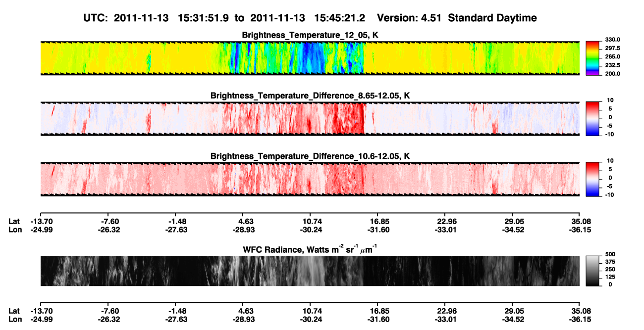644x330 pixels.
Task: Click the WFC Radiance plot title
Action: tap(310, 249)
